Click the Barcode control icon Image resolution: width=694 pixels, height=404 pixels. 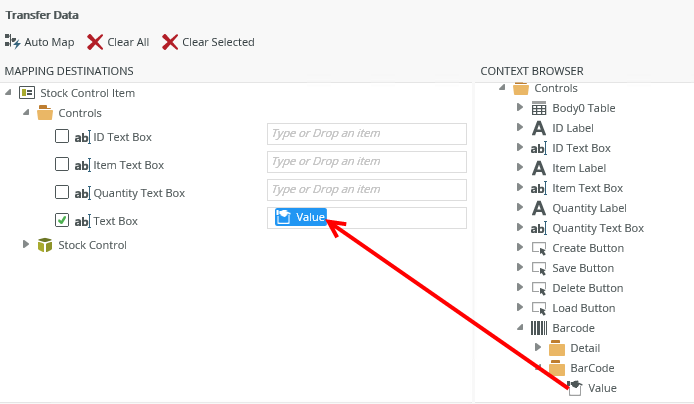(x=538, y=328)
